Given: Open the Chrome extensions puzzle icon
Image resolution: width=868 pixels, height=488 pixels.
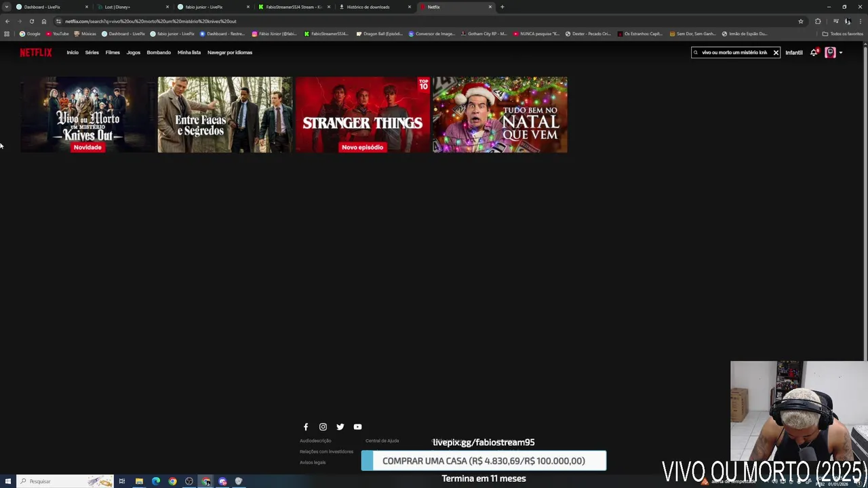Looking at the screenshot, I should 818,21.
